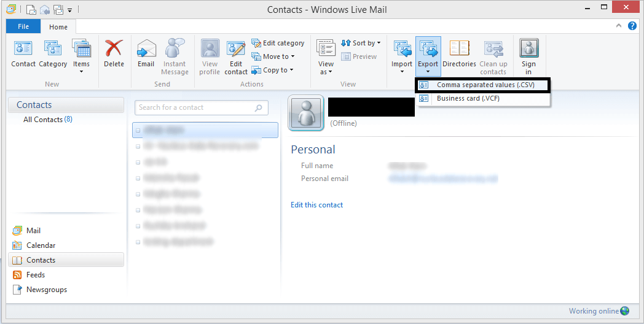Open the Sort by dropdown
Viewport: 644px width, 324px height.
pyautogui.click(x=361, y=43)
